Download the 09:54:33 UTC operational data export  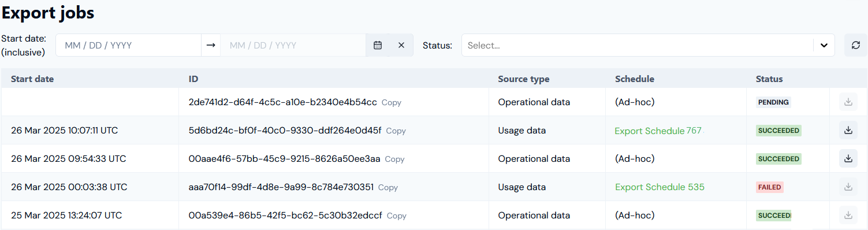(848, 158)
